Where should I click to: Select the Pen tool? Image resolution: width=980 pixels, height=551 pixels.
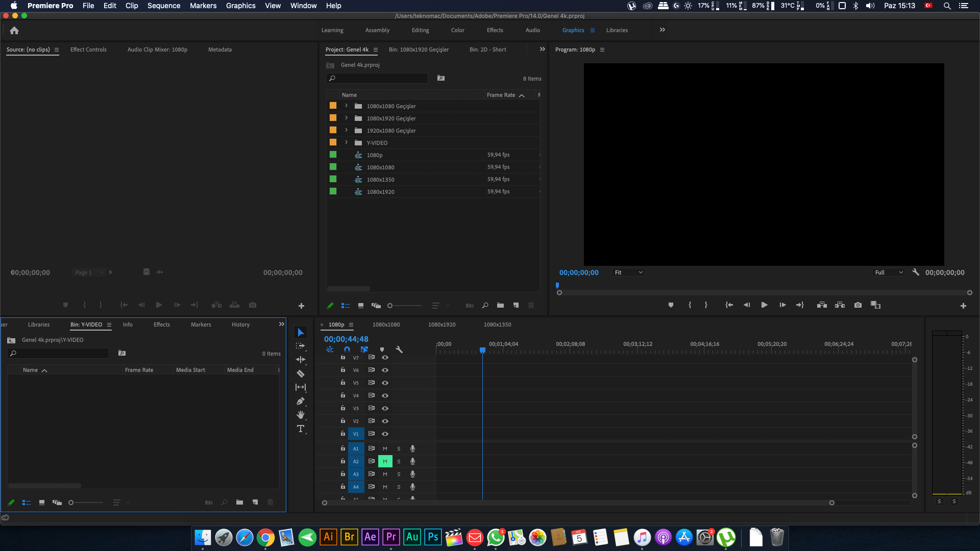301,401
